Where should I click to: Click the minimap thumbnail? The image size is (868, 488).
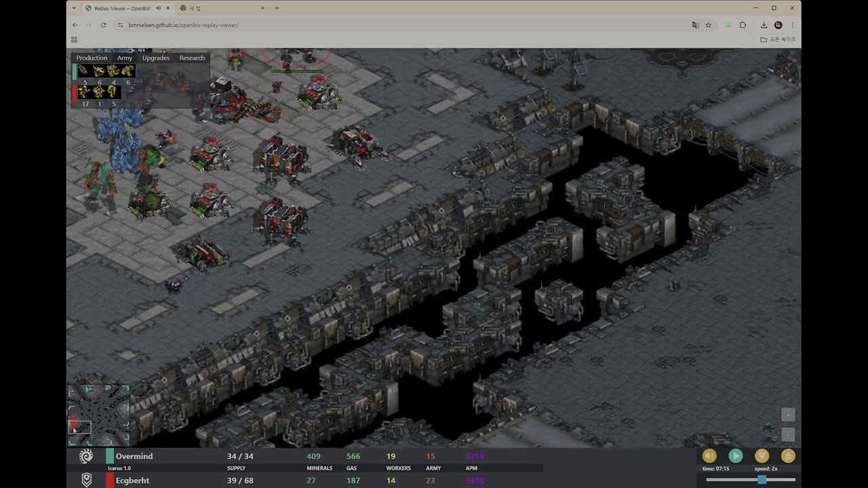coord(98,415)
